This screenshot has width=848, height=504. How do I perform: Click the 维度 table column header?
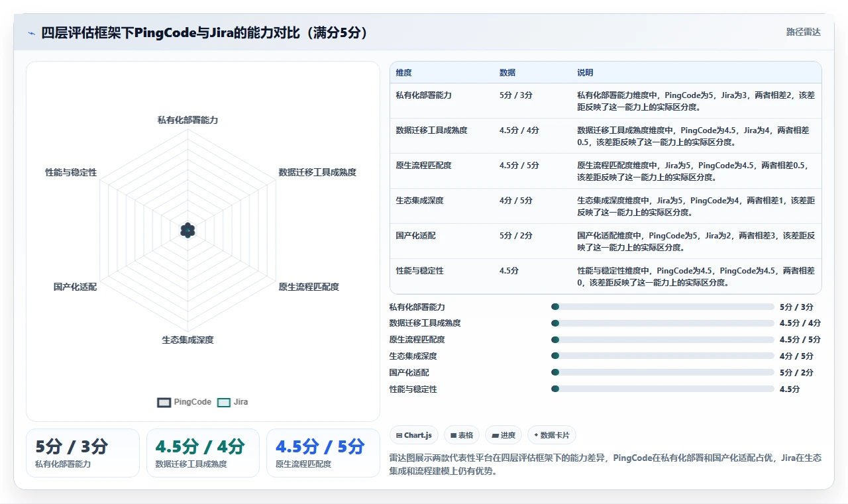pos(403,73)
